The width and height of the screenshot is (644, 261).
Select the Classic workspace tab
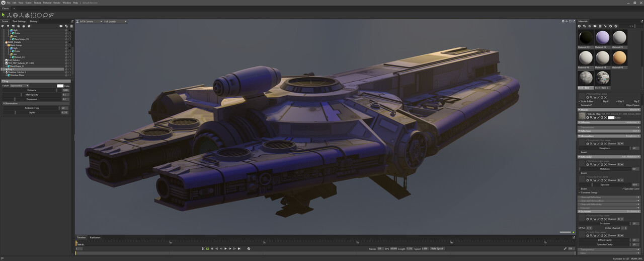5,9
